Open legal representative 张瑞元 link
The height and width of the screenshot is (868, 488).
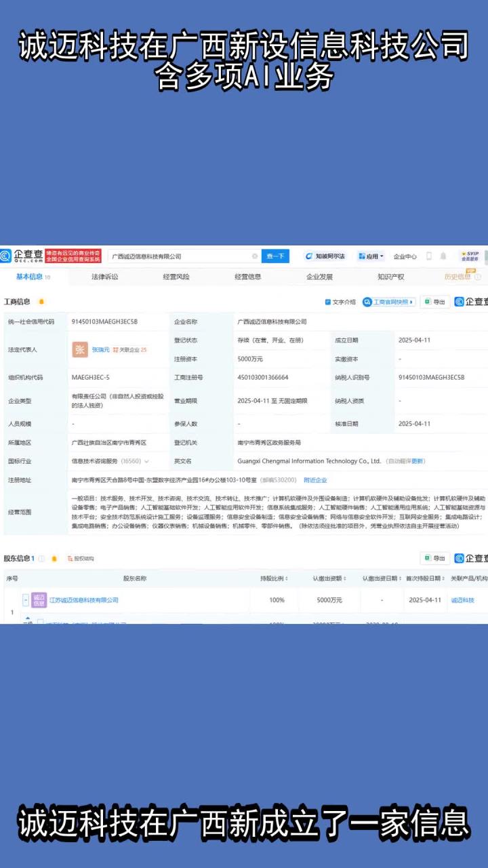click(100, 349)
